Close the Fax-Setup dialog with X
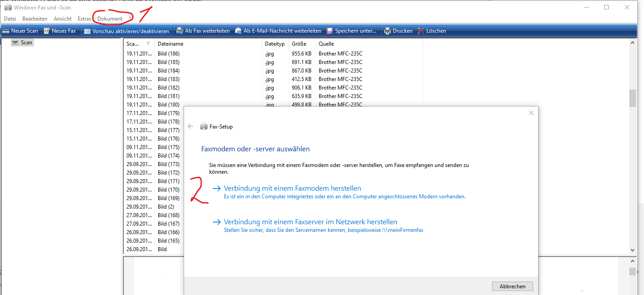 531,113
